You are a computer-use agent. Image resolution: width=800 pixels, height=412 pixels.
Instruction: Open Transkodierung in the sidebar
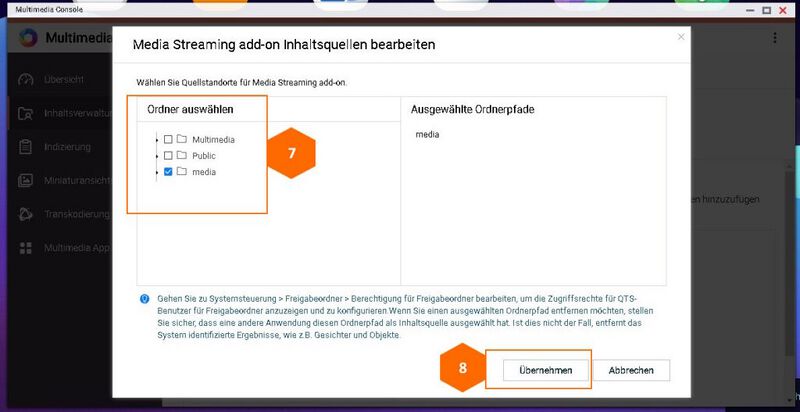click(60, 214)
